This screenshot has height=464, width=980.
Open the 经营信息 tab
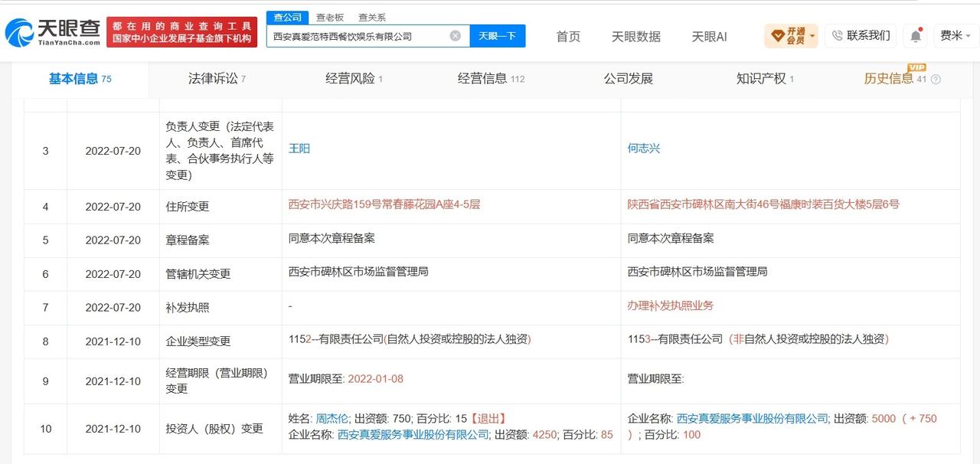click(x=491, y=79)
